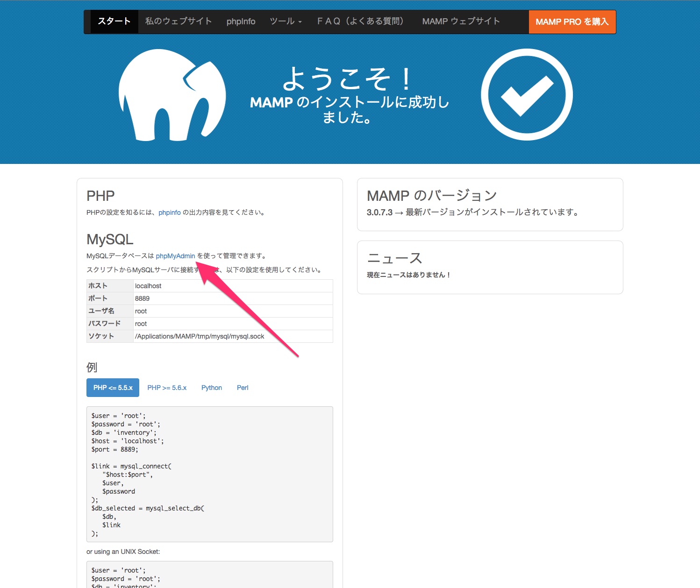Visit the MAMP ウェブサイト nav link
The image size is (700, 588).
point(461,21)
